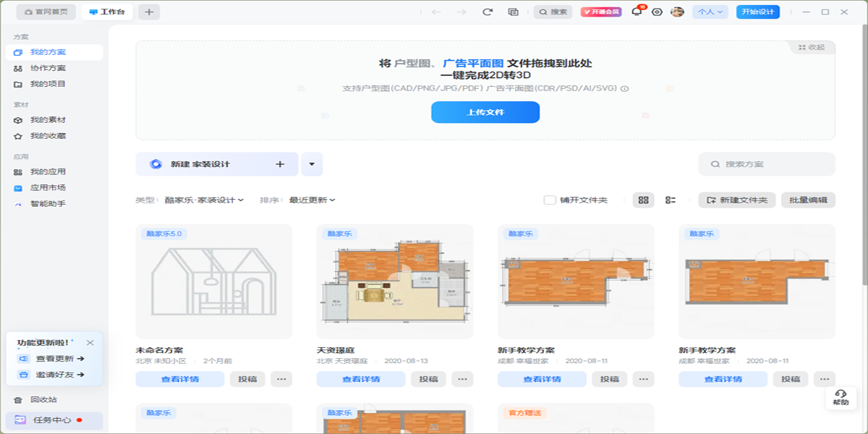Image resolution: width=868 pixels, height=434 pixels.
Task: Expand arrow next to 新建 家装设计
Action: 312,164
